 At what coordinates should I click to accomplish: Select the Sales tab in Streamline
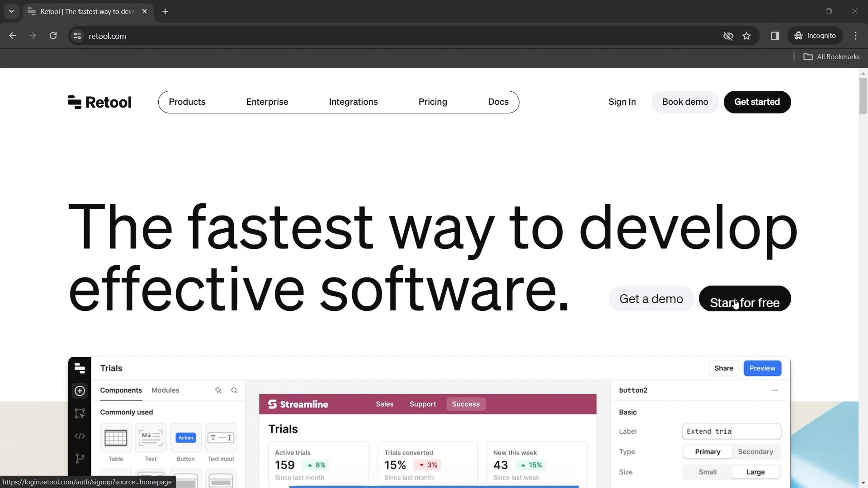[385, 404]
